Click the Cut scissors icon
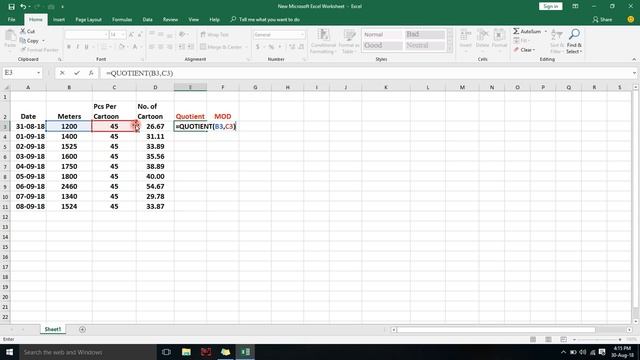 (x=23, y=31)
